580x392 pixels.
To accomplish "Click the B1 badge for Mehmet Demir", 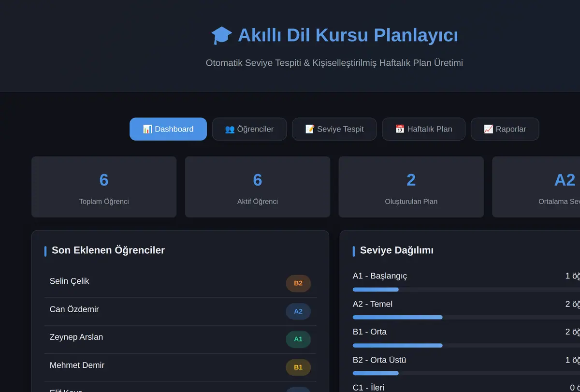I will click(x=298, y=367).
